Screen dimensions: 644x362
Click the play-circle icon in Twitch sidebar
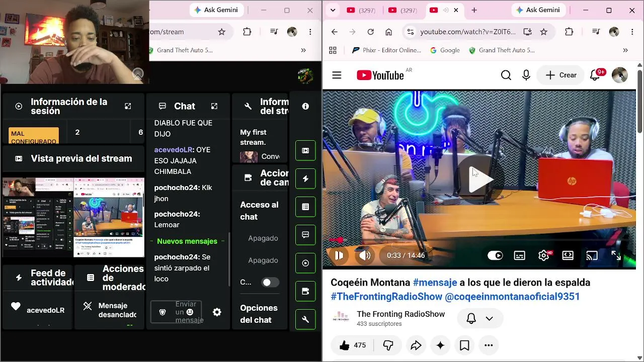(x=305, y=263)
